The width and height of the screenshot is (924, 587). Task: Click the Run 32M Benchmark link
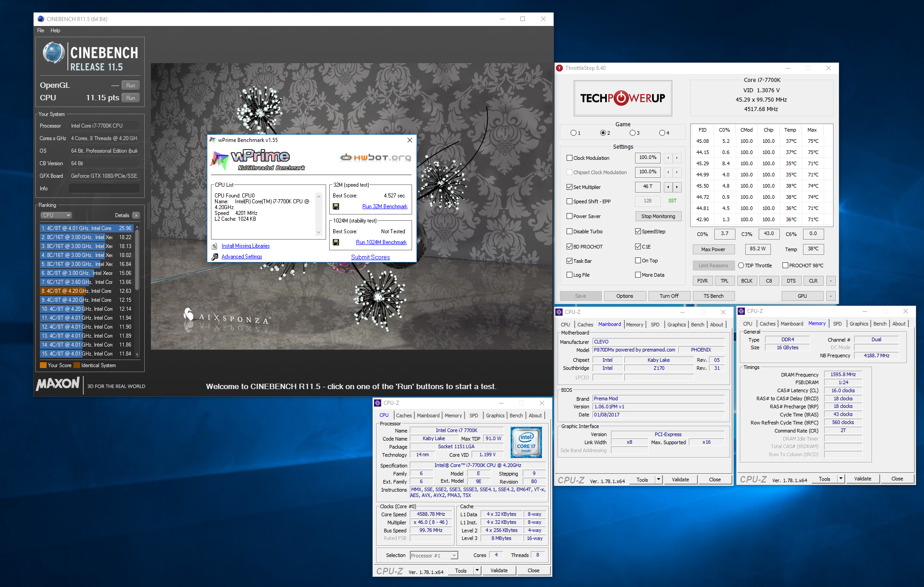coord(385,206)
